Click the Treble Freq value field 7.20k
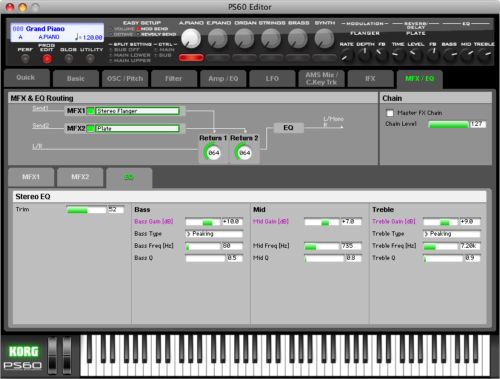The width and height of the screenshot is (500, 379). tap(470, 246)
